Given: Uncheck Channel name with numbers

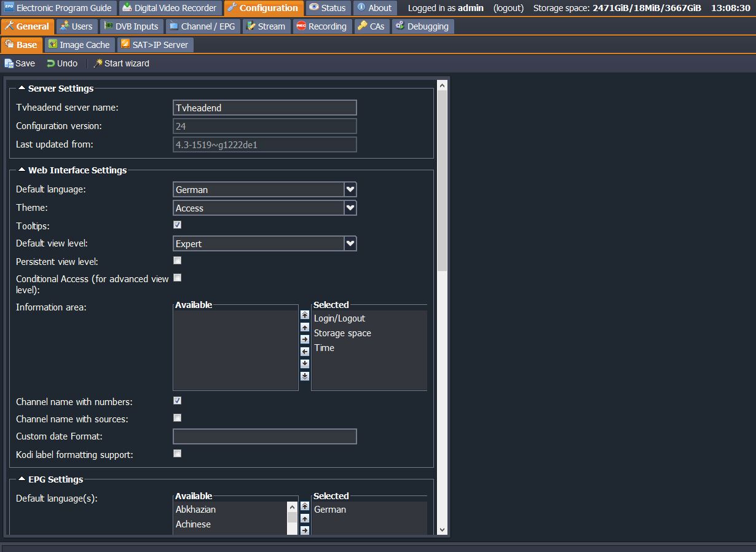Looking at the screenshot, I should coord(177,401).
